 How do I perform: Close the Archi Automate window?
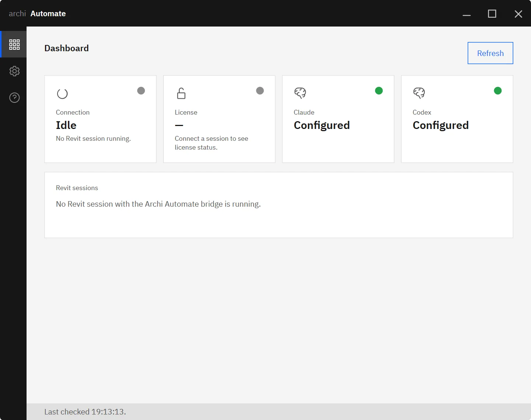click(518, 14)
